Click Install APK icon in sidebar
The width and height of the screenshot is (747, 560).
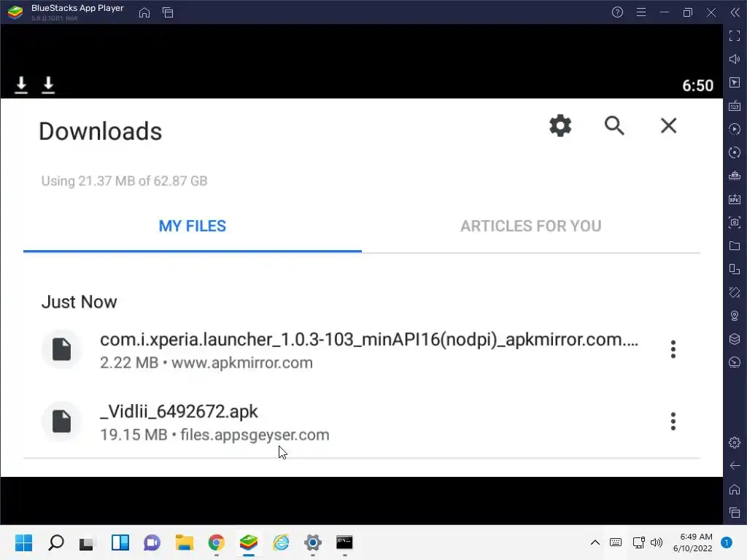(x=735, y=199)
